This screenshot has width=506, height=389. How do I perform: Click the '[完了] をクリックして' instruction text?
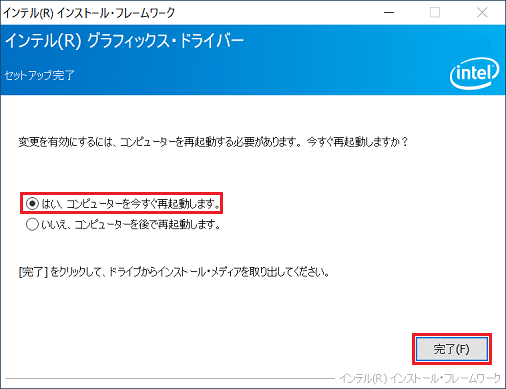(60, 272)
